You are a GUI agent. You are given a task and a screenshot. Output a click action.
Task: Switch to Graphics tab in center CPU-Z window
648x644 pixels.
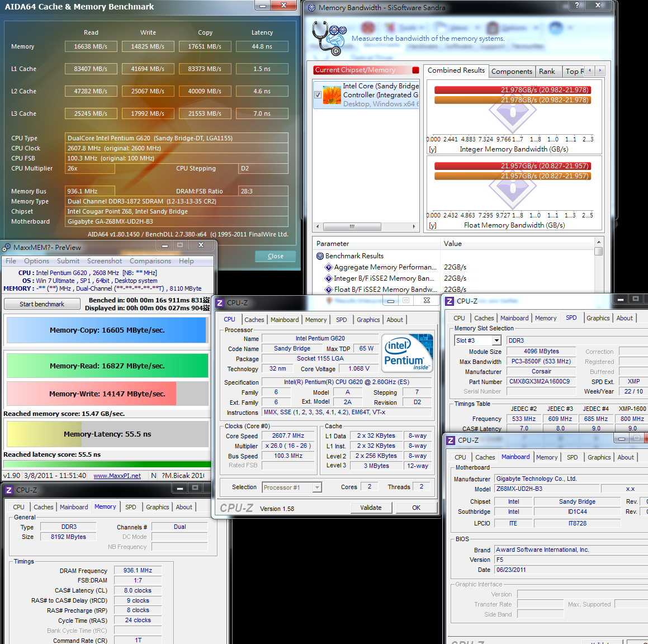(x=368, y=320)
